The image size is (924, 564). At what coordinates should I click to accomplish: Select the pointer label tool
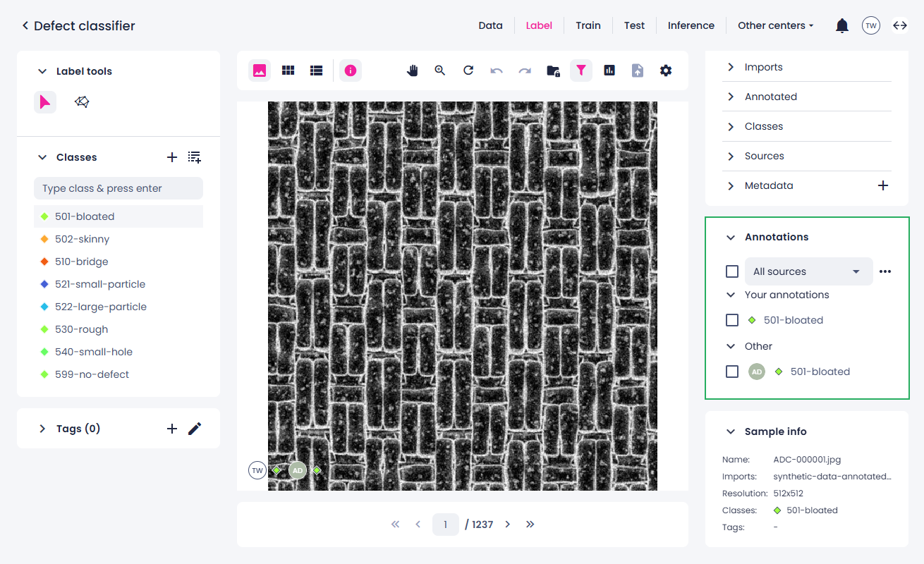(x=45, y=102)
